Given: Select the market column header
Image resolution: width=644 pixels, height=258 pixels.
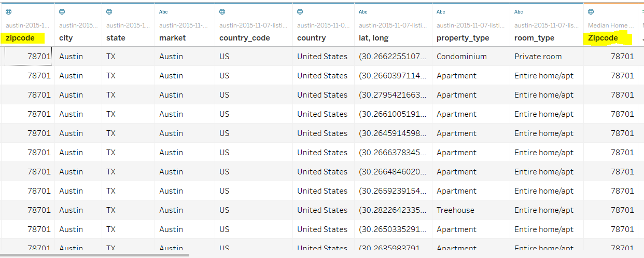Looking at the screenshot, I should (172, 38).
